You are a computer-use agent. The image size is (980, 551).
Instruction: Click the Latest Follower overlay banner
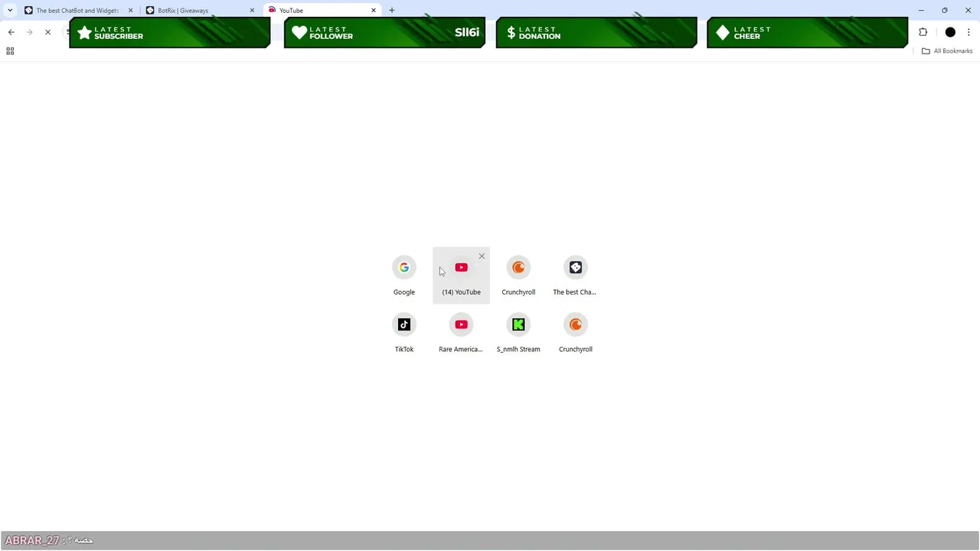tap(384, 33)
